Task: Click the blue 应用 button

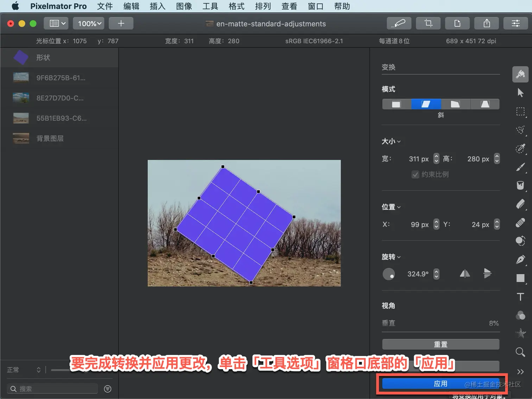Action: point(441,384)
